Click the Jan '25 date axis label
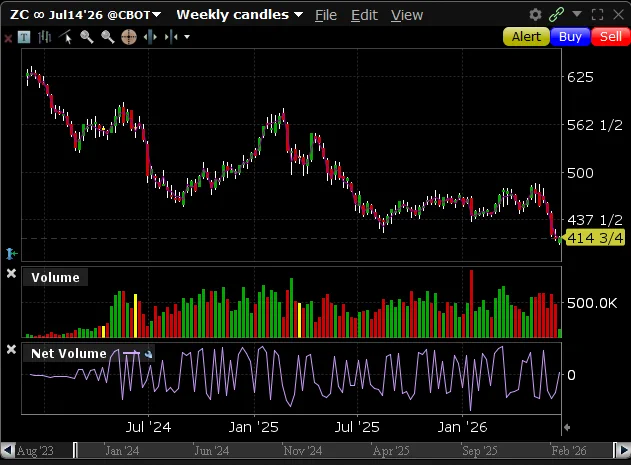Viewport: 631px width, 465px height. point(254,427)
